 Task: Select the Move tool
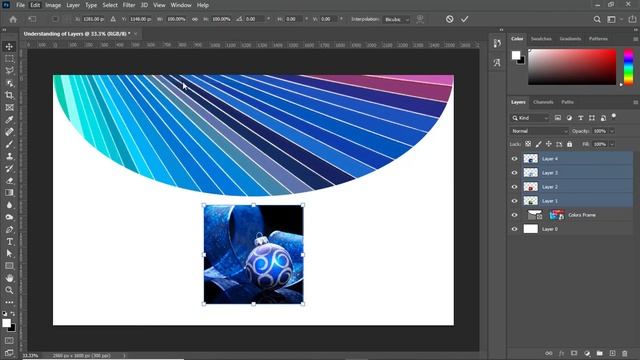point(9,47)
